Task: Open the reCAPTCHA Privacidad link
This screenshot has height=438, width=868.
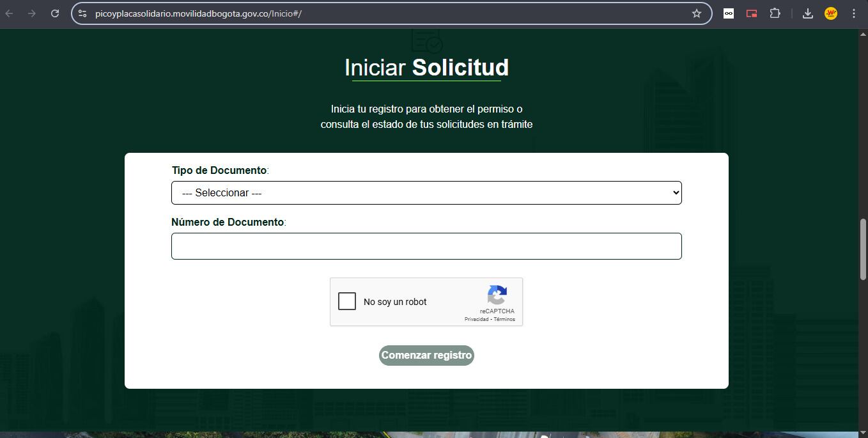Action: [476, 319]
